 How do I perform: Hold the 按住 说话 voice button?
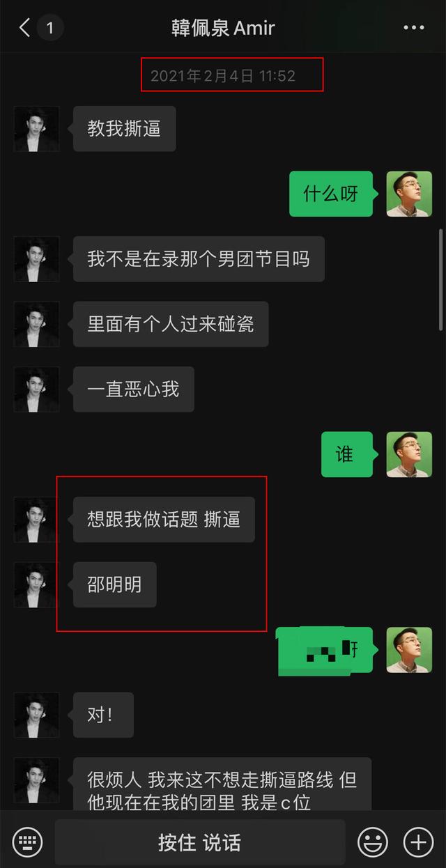200,842
